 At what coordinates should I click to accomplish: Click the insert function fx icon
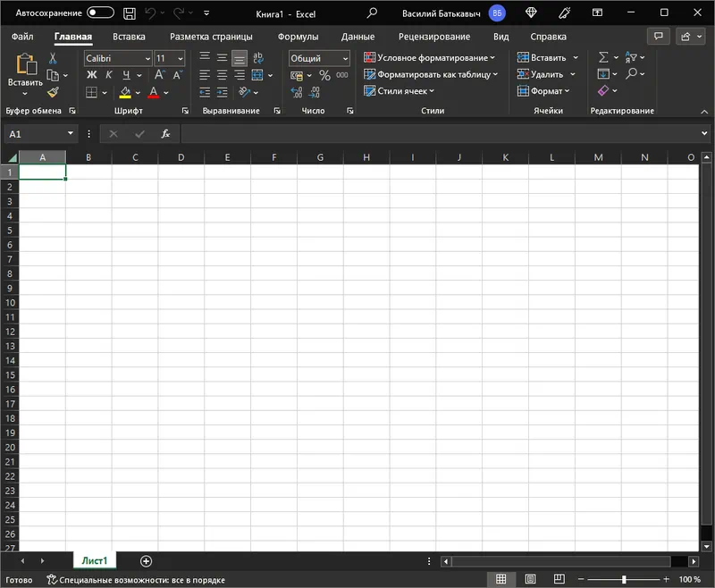tap(165, 134)
